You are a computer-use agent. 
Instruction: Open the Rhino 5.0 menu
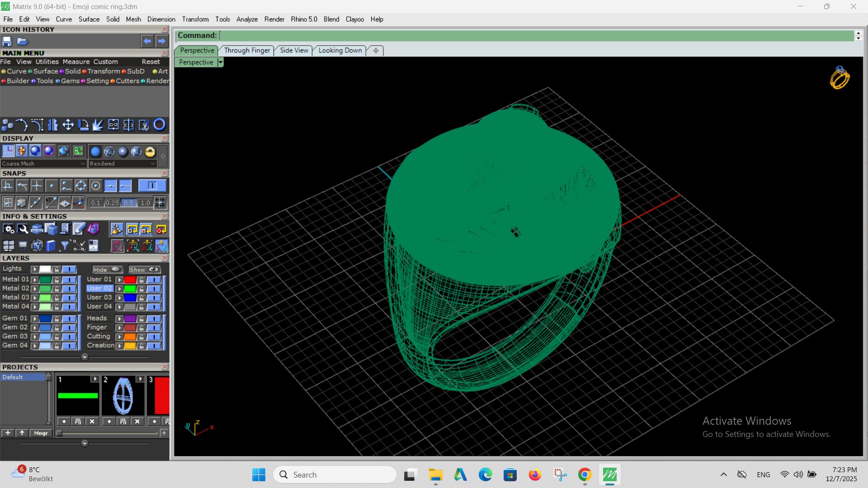point(304,19)
